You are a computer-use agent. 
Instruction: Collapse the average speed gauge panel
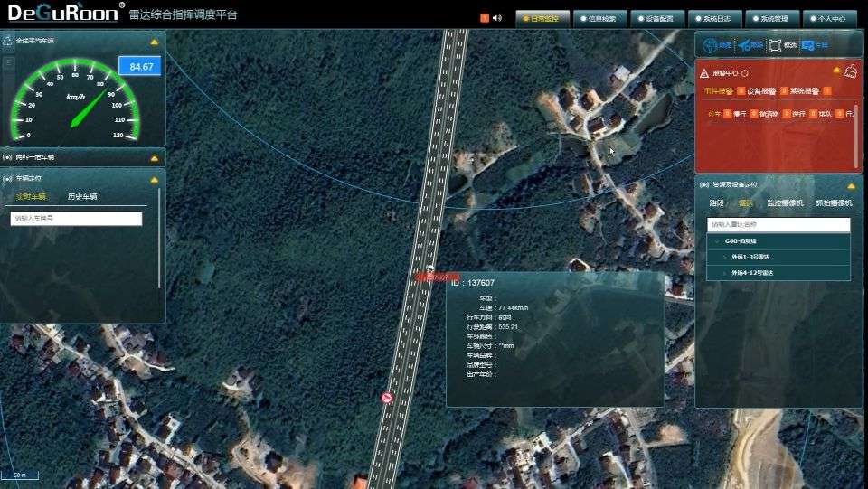click(154, 42)
